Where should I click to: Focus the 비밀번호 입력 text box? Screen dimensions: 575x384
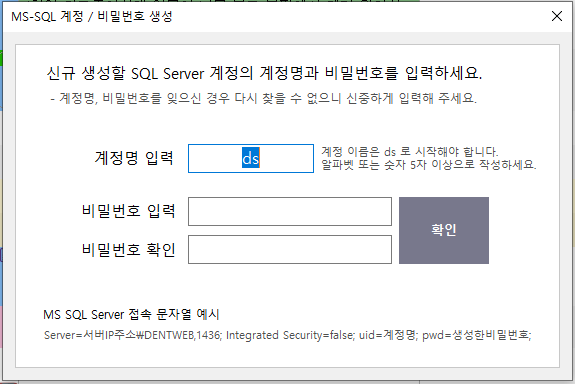click(290, 212)
